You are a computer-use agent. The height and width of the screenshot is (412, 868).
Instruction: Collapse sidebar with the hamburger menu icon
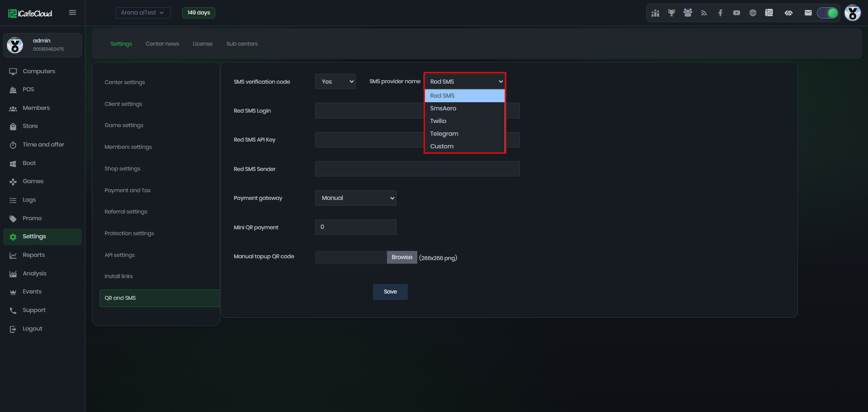(x=72, y=13)
